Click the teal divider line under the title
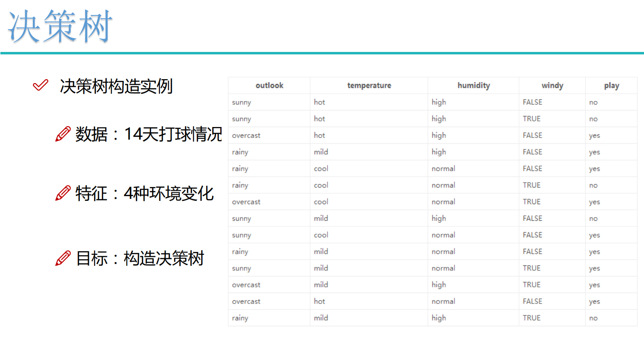644x362 pixels. 322,53
